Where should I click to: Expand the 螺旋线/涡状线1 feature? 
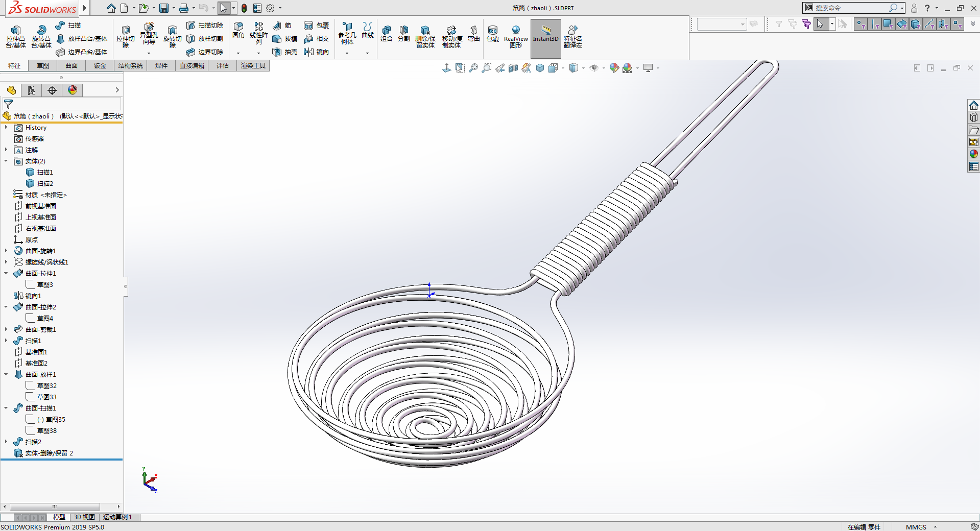click(x=6, y=262)
